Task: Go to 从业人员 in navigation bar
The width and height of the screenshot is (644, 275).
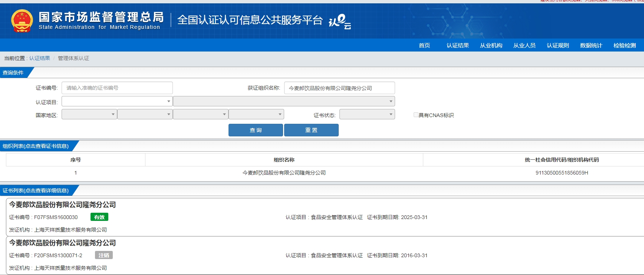Action: coord(525,45)
